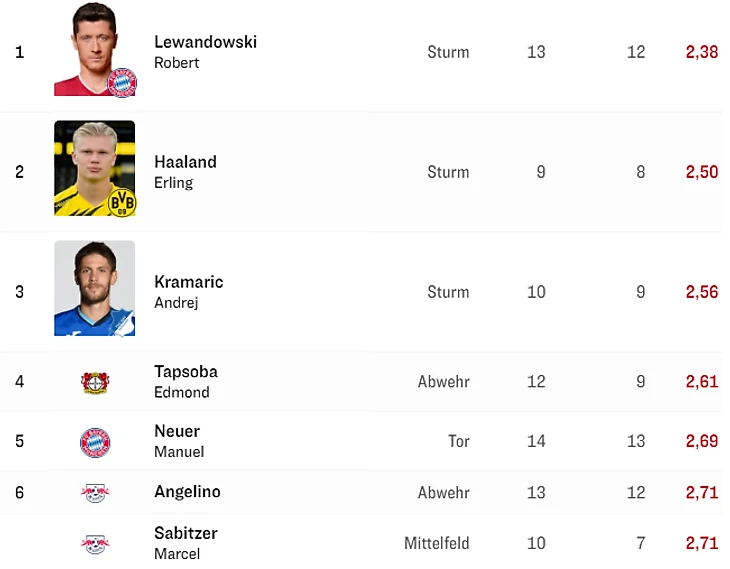Click Lewandowski's 2,38 average grade
730x569 pixels.
pos(701,52)
